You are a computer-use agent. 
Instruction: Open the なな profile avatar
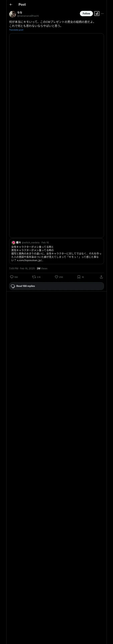pyautogui.click(x=13, y=14)
